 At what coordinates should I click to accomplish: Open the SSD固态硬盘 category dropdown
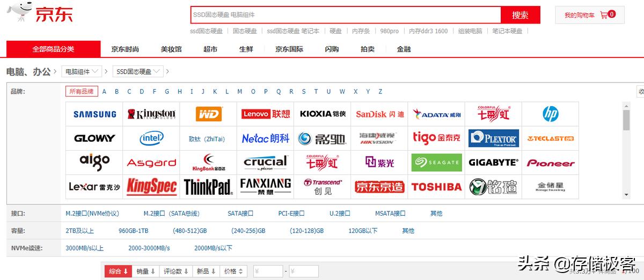(x=138, y=71)
